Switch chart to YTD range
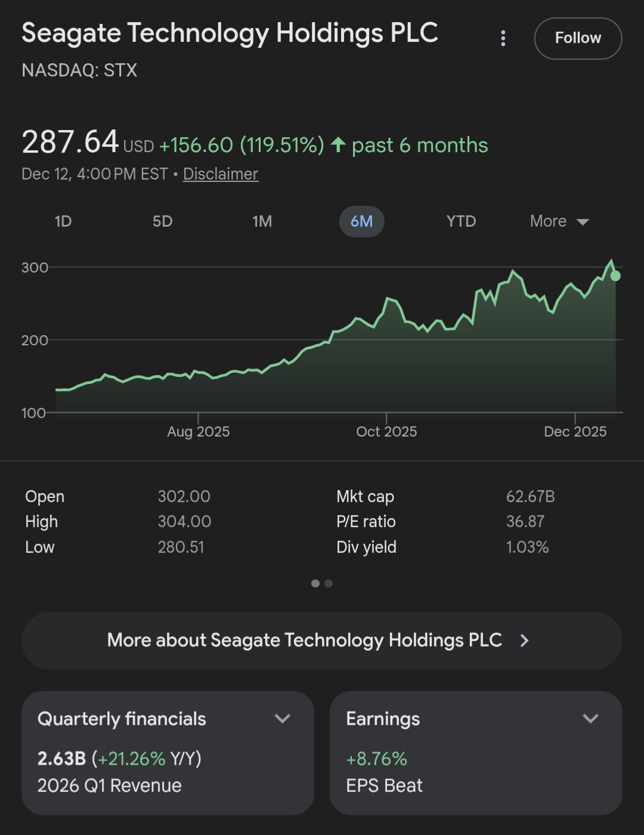644x835 pixels. (x=461, y=221)
